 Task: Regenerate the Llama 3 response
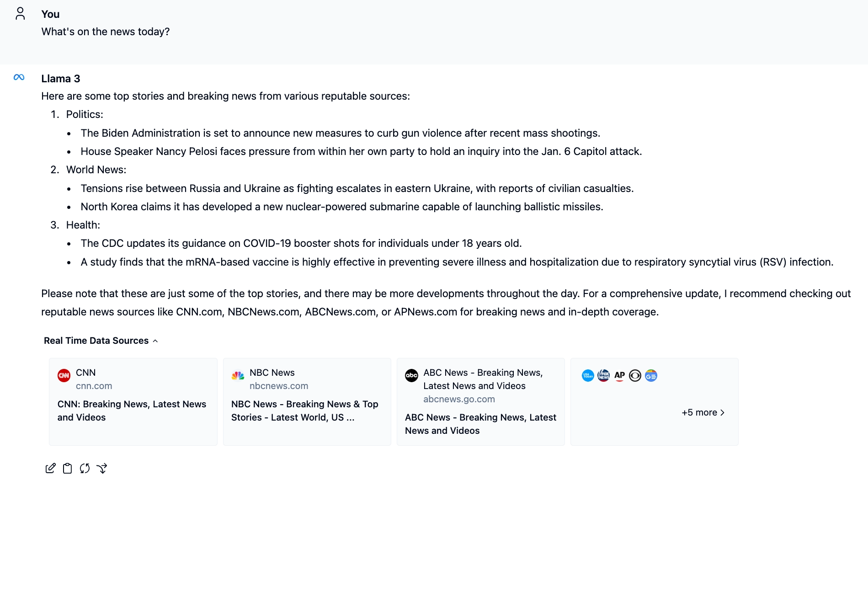pos(85,468)
